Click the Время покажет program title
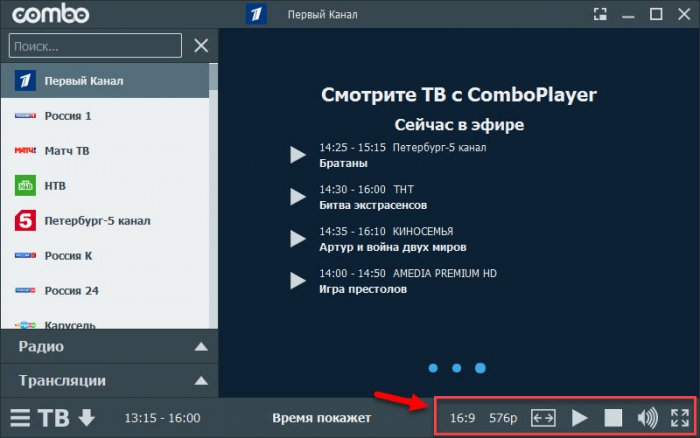The height and width of the screenshot is (438, 700). 321,418
